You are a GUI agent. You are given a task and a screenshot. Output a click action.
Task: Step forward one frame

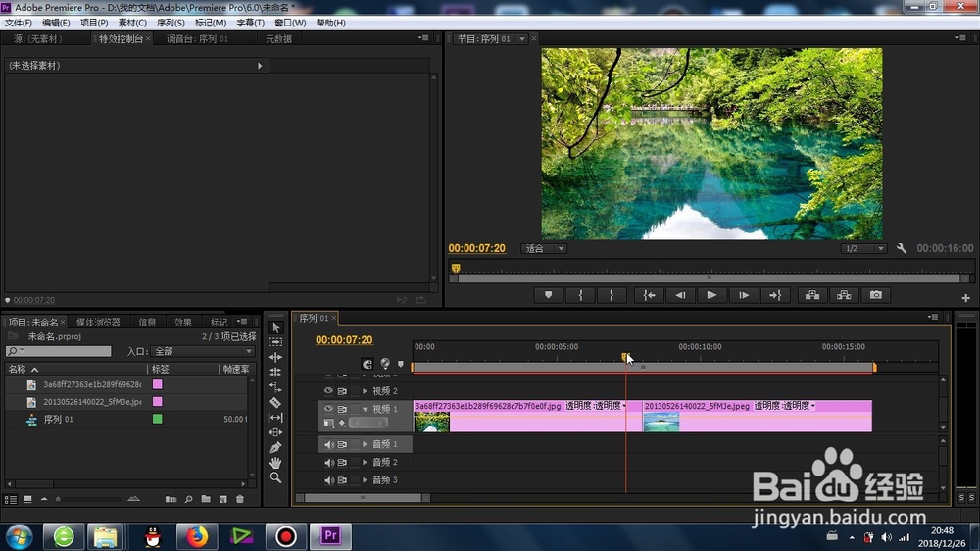point(744,295)
